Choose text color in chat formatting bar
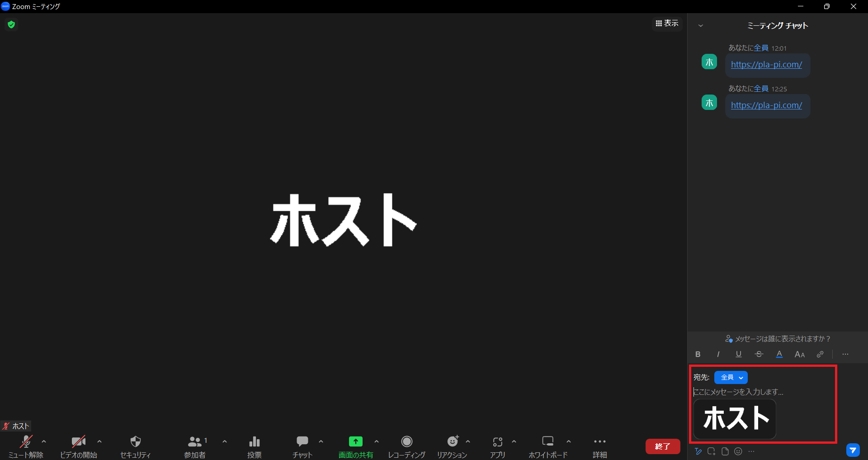The height and width of the screenshot is (460, 868). (779, 355)
